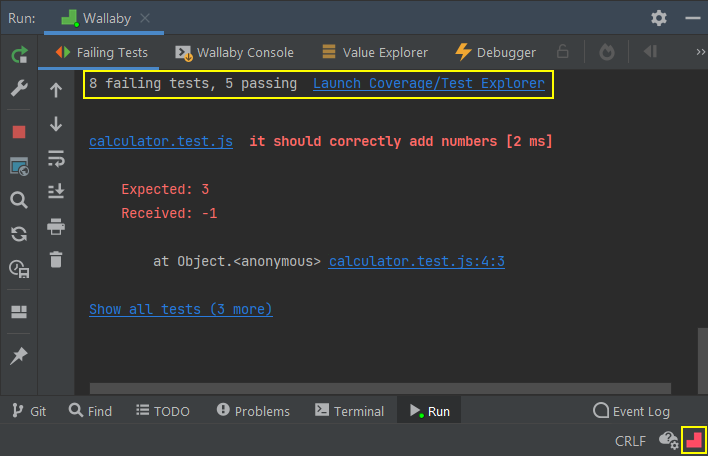
Task: Switch to the Wallaby Console tab
Action: point(234,52)
